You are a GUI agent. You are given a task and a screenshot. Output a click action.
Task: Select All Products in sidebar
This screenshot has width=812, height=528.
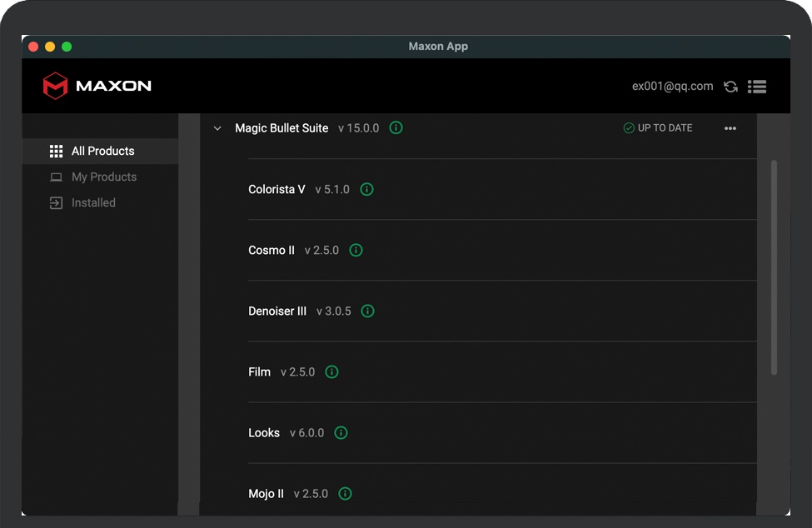click(x=102, y=151)
